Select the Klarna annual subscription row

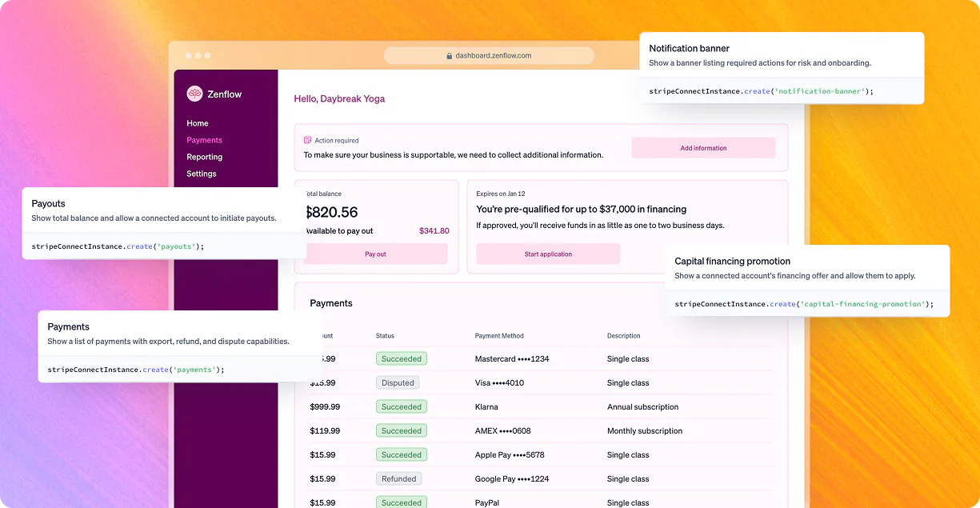point(541,406)
